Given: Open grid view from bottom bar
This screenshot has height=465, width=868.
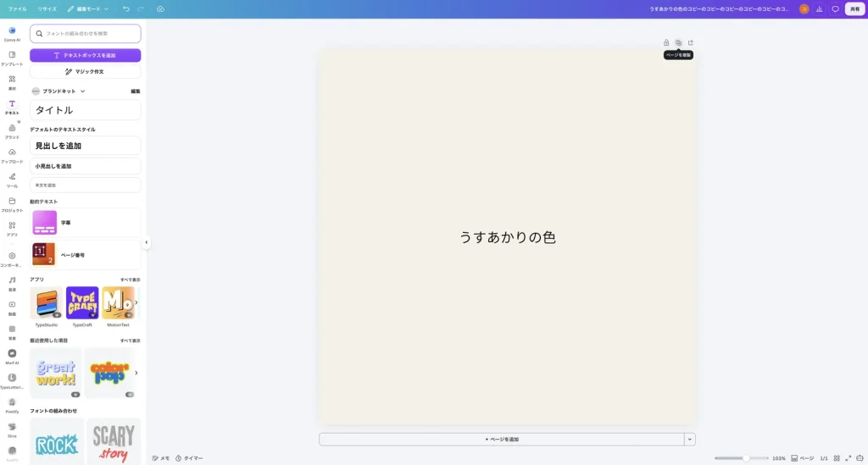Looking at the screenshot, I should click(837, 458).
